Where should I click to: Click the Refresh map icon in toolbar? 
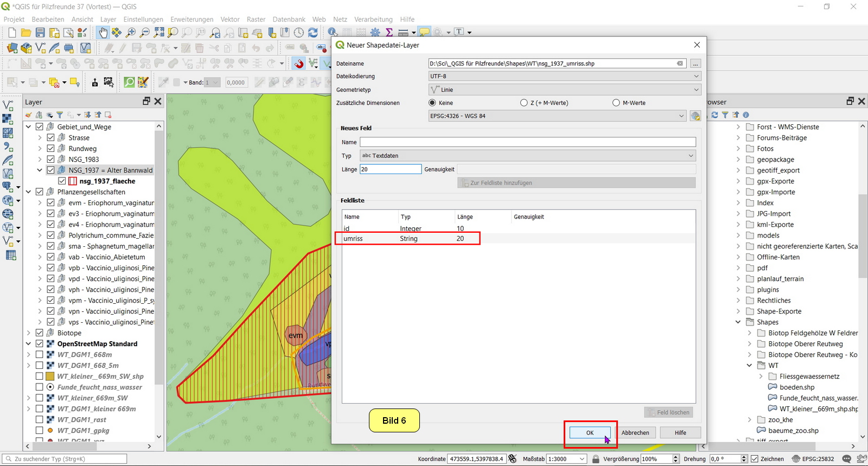pyautogui.click(x=313, y=33)
